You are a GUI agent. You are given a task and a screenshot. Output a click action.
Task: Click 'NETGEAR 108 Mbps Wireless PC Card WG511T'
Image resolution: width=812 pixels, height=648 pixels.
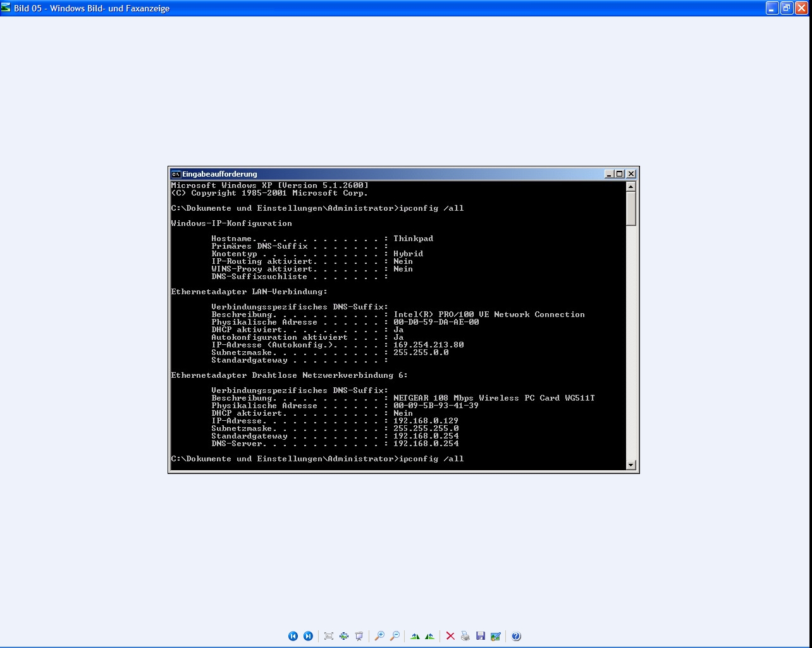click(495, 398)
